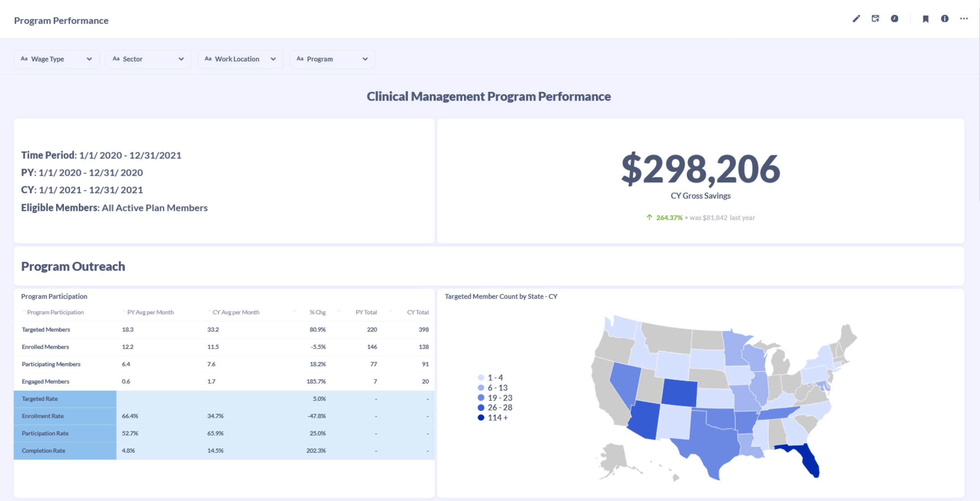Click the Participation Rate row label
Image resolution: width=980 pixels, height=501 pixels.
coord(45,433)
